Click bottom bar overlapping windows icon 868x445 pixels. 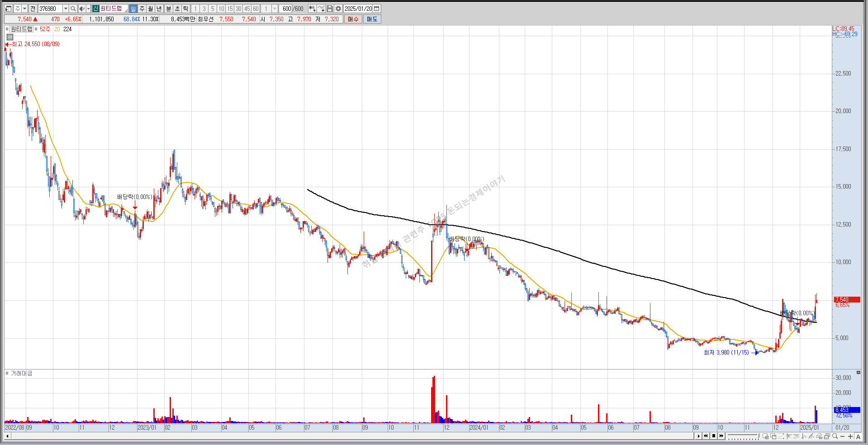pos(773,436)
